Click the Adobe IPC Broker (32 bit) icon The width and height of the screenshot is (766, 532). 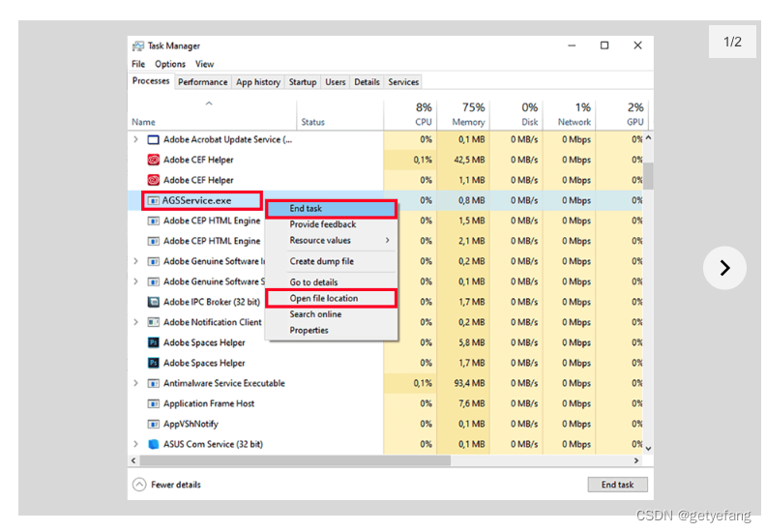(154, 302)
